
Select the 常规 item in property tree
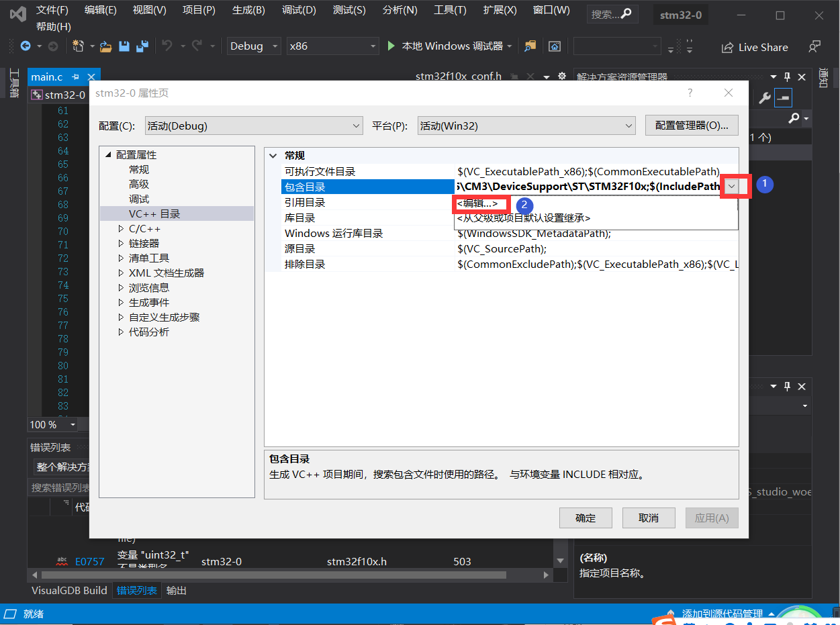click(x=139, y=170)
